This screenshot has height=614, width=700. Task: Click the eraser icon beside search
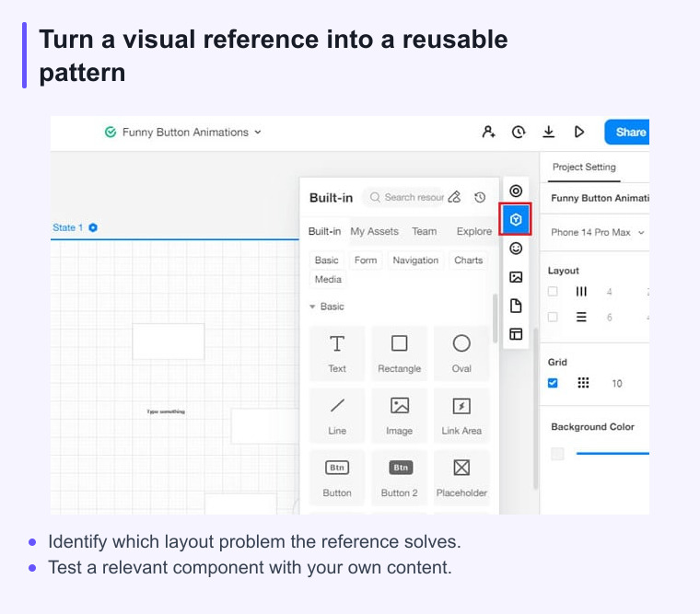[454, 197]
